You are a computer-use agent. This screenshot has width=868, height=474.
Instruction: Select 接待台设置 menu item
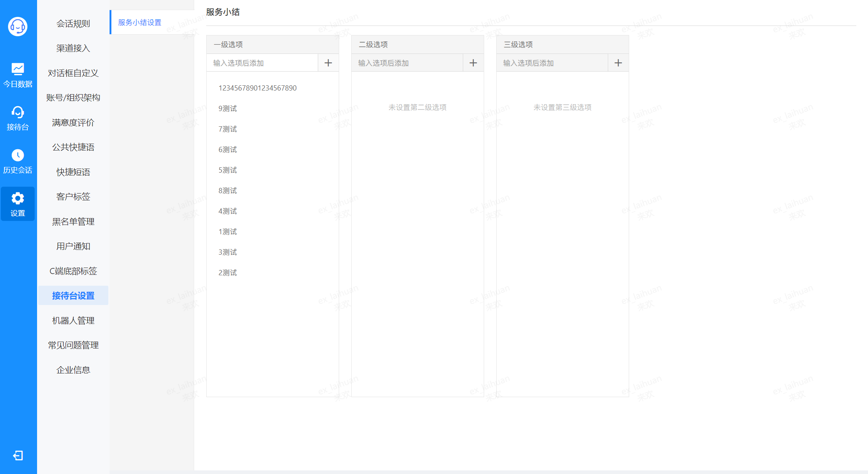click(73, 296)
